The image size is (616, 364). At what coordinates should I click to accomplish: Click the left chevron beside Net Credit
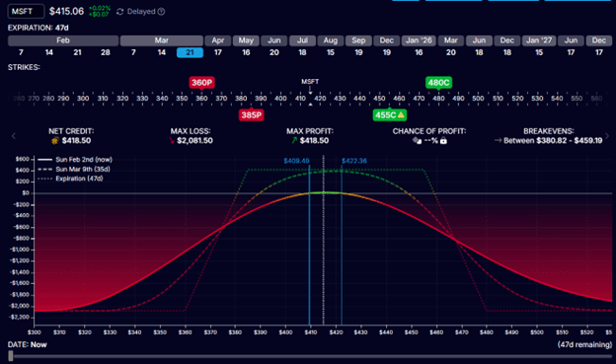coord(14,136)
